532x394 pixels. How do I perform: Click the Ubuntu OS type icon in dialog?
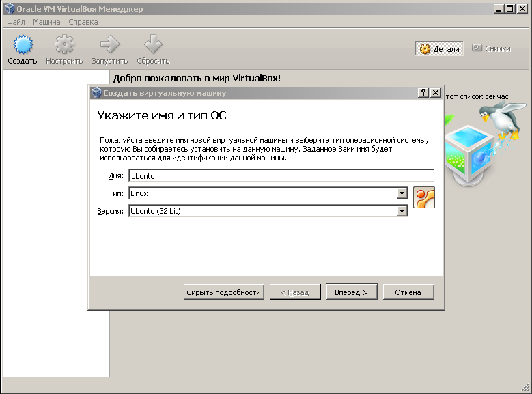[424, 197]
